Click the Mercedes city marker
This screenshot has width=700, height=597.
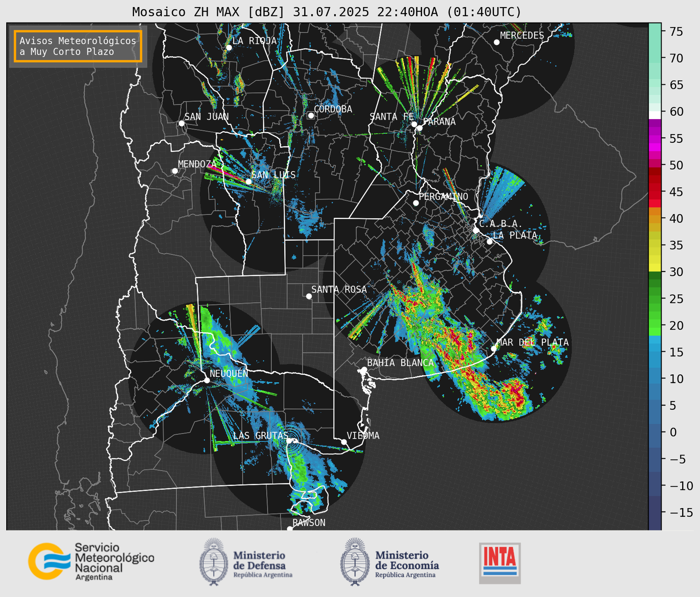[x=497, y=42]
